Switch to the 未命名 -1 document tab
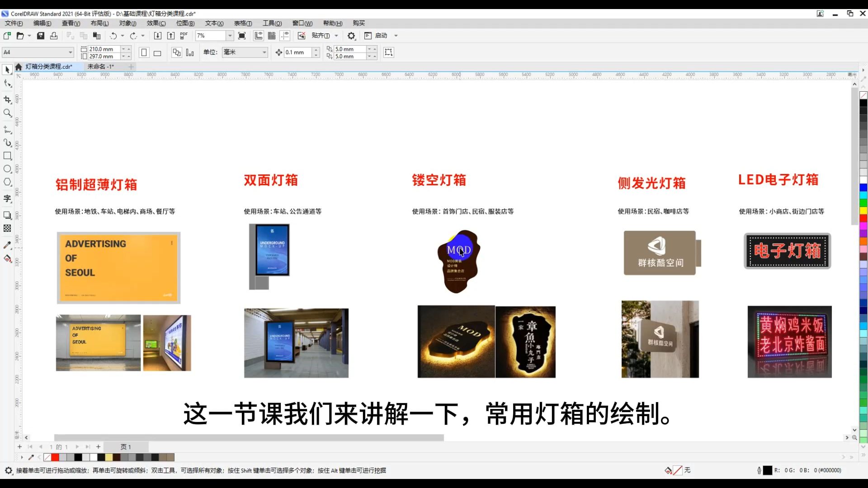 [99, 66]
